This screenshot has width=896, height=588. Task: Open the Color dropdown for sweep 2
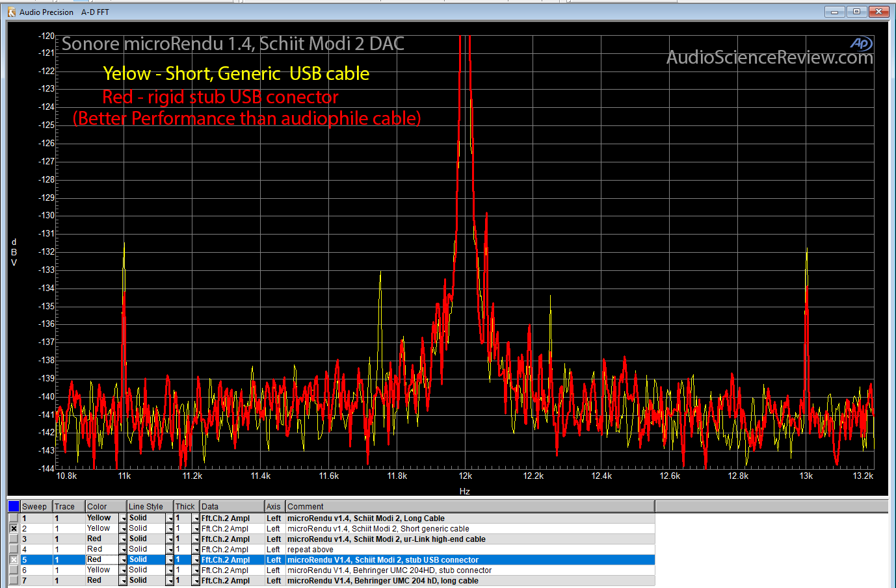(123, 529)
